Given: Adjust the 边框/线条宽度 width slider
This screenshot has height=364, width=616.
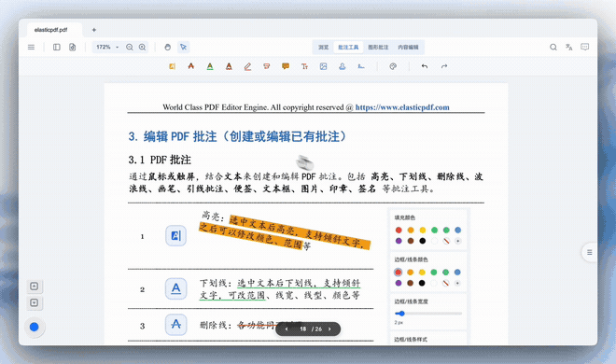Looking at the screenshot, I should (x=428, y=314).
